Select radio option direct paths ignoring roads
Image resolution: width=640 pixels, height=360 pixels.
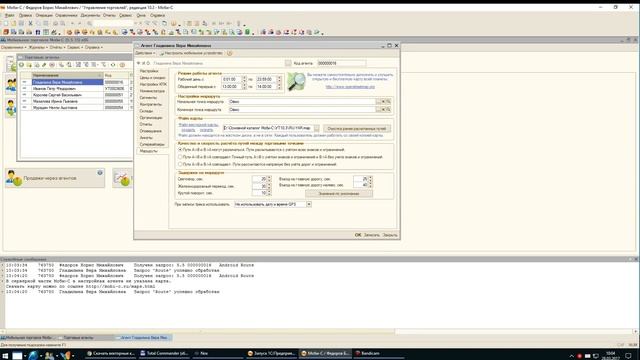pos(180,164)
